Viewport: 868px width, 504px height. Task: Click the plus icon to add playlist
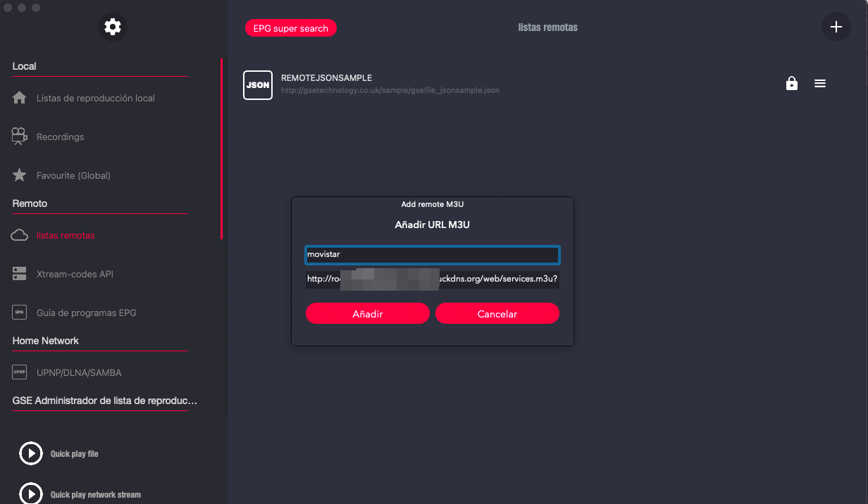tap(836, 27)
